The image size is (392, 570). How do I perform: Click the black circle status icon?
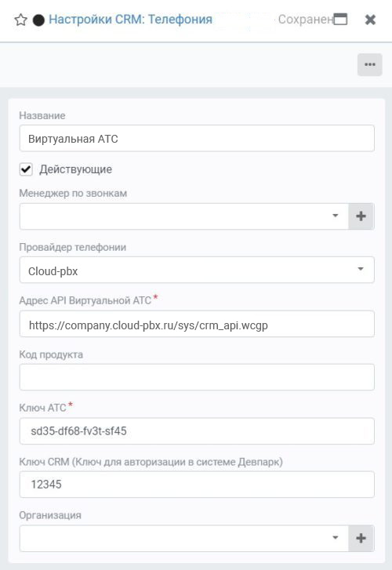(38, 20)
